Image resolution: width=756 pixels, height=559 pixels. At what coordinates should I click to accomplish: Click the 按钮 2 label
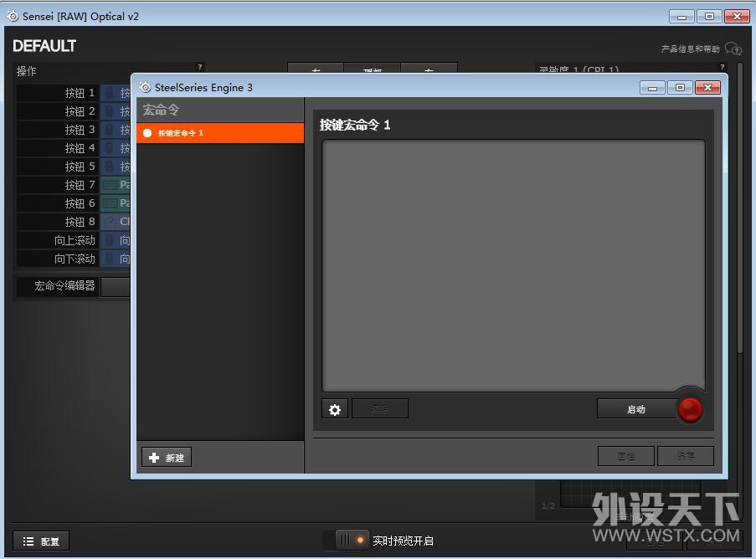point(80,111)
